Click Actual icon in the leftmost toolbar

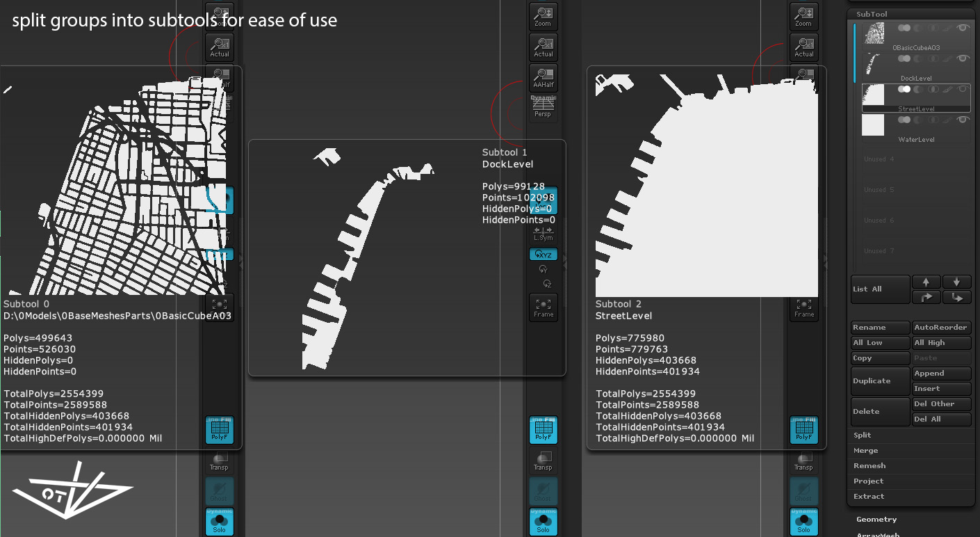coord(220,47)
